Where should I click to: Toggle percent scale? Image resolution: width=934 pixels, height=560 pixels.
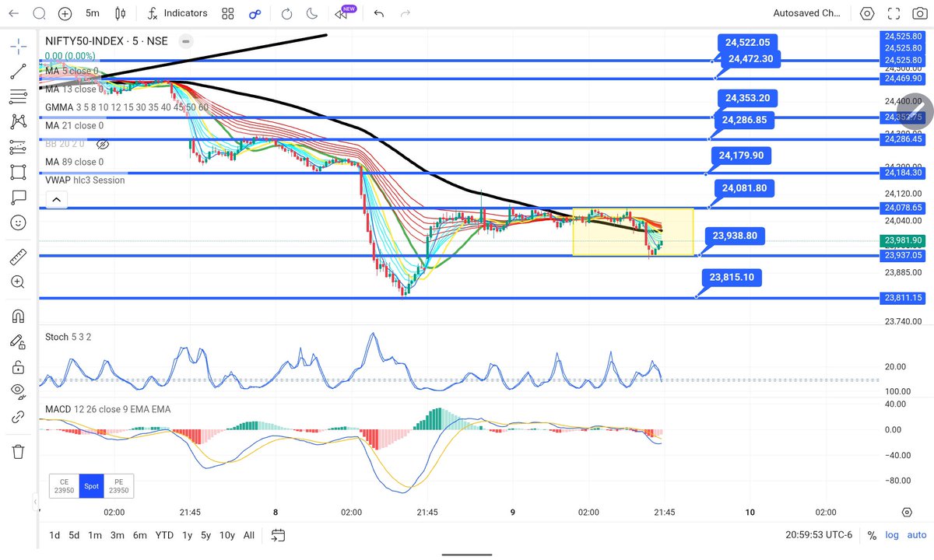(872, 535)
